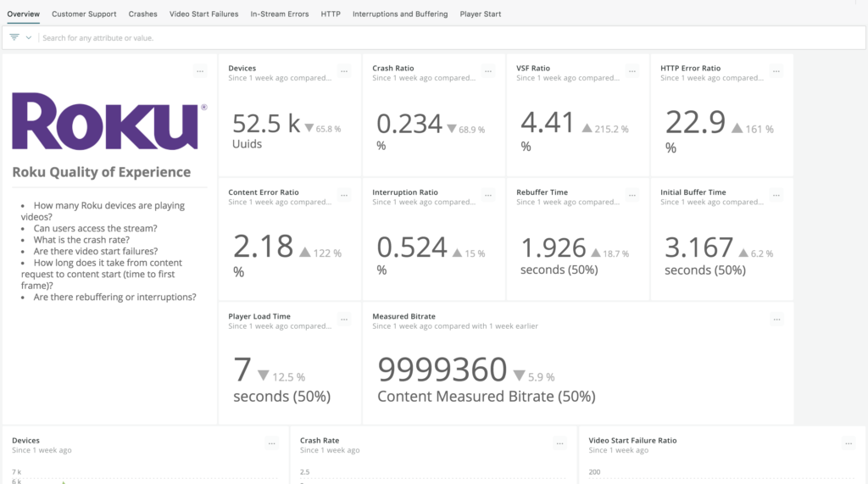868x484 pixels.
Task: Click the 215.2 % increase indicator
Action: tap(605, 129)
